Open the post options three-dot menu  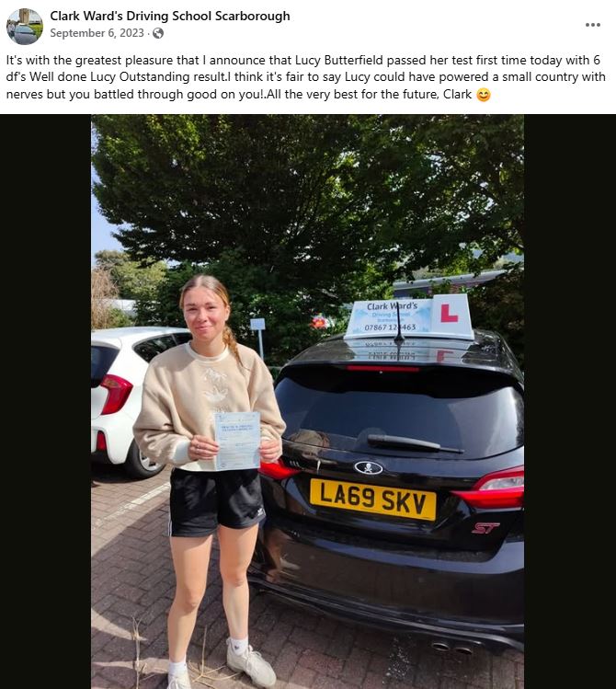pyautogui.click(x=592, y=25)
